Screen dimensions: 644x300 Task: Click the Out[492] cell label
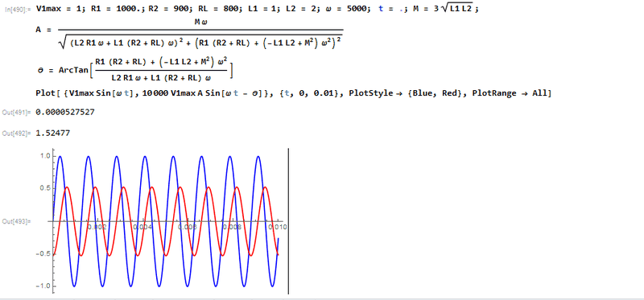(16, 133)
